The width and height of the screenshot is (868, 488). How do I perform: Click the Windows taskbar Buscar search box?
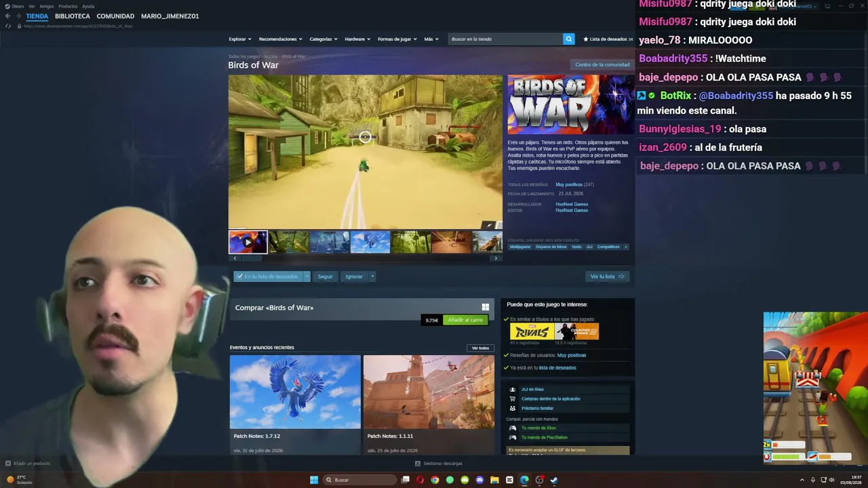(359, 480)
